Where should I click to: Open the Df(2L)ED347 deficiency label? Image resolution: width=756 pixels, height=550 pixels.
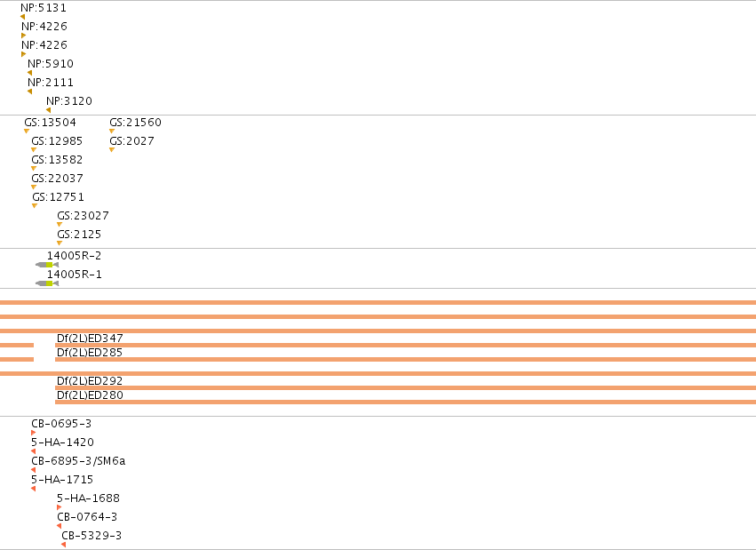point(90,338)
